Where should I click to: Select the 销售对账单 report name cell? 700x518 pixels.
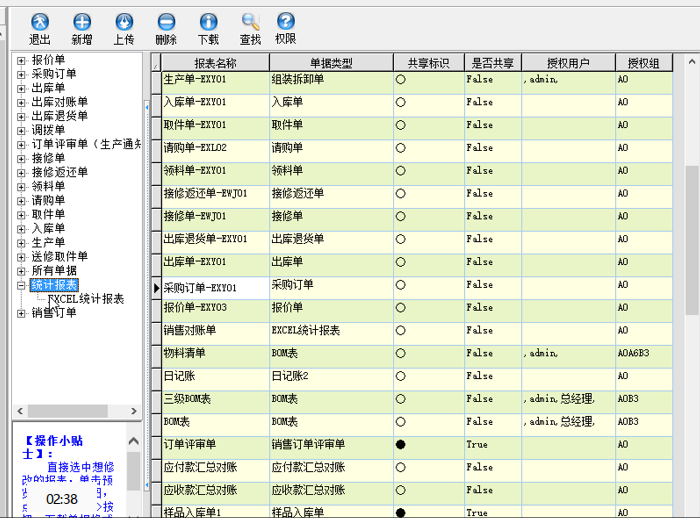click(x=215, y=334)
